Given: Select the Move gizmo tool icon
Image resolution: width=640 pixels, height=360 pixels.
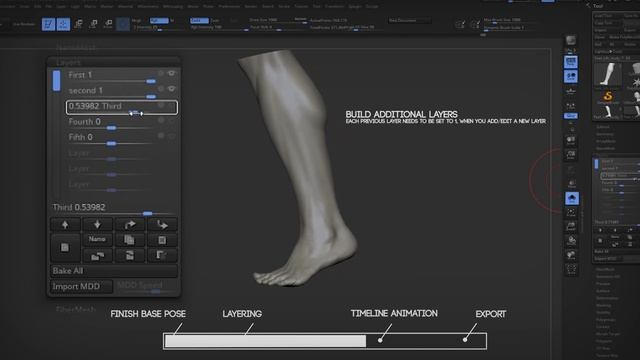Looking at the screenshot, I should [78, 24].
